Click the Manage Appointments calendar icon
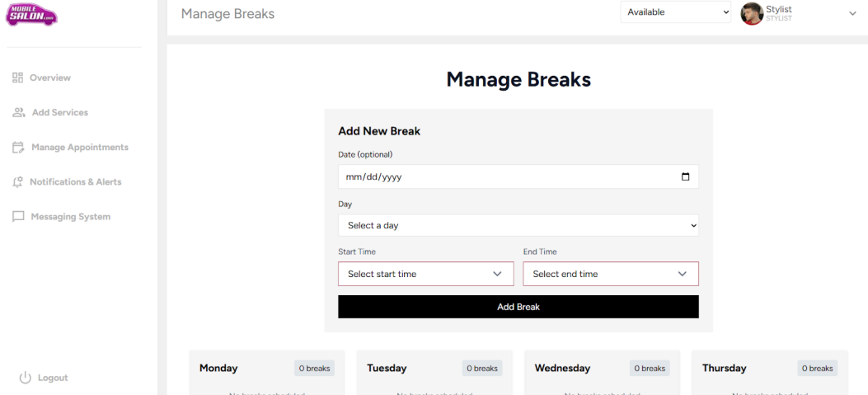 point(19,148)
